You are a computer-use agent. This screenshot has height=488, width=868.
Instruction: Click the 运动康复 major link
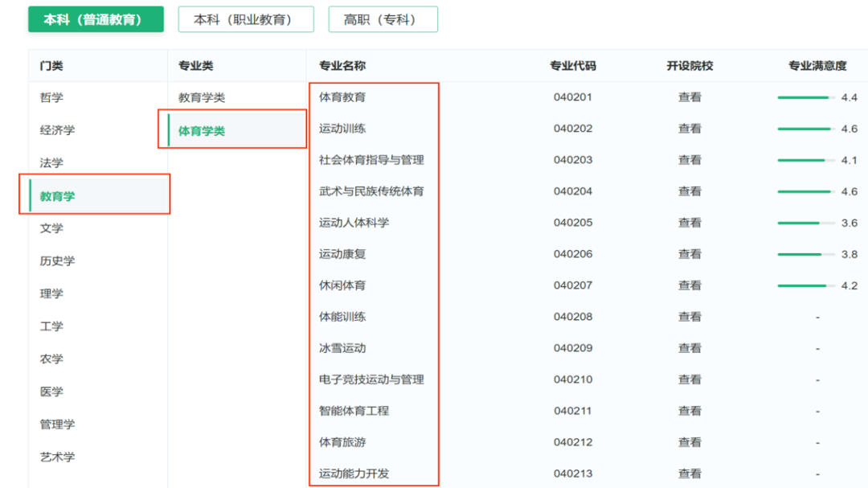click(342, 254)
